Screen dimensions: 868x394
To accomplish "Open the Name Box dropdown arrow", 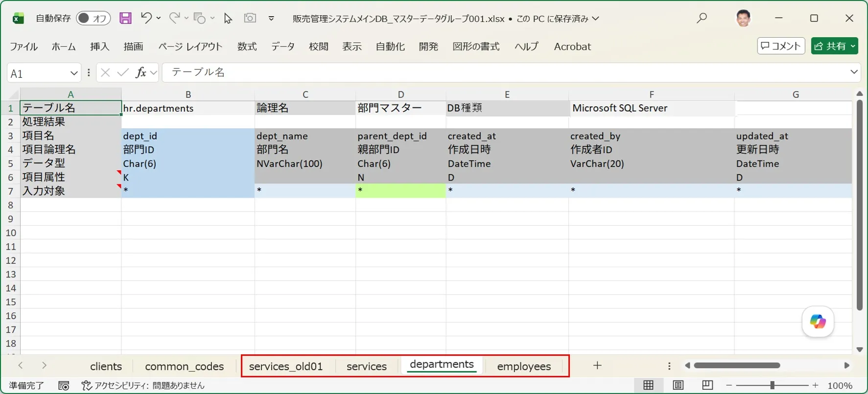I will [74, 73].
